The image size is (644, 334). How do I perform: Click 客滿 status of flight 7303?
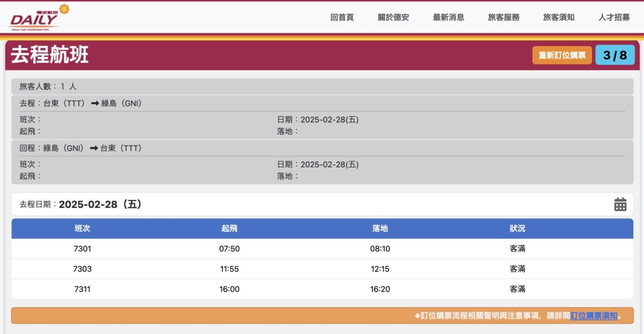pos(517,269)
